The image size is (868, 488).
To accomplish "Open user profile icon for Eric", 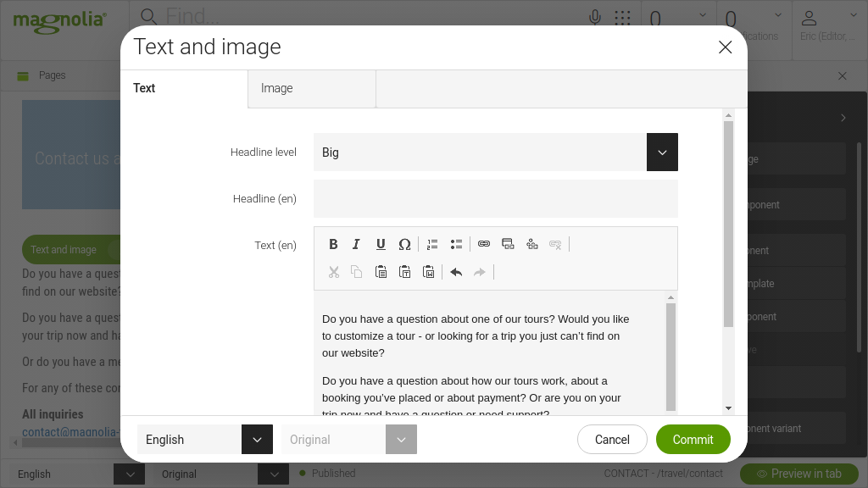I will (809, 19).
